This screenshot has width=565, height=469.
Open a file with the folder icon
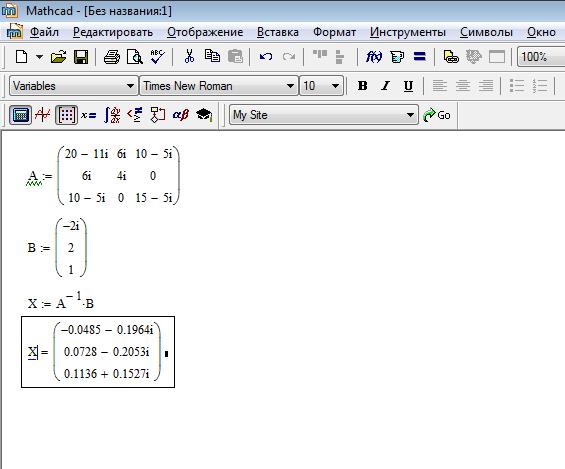pyautogui.click(x=59, y=57)
